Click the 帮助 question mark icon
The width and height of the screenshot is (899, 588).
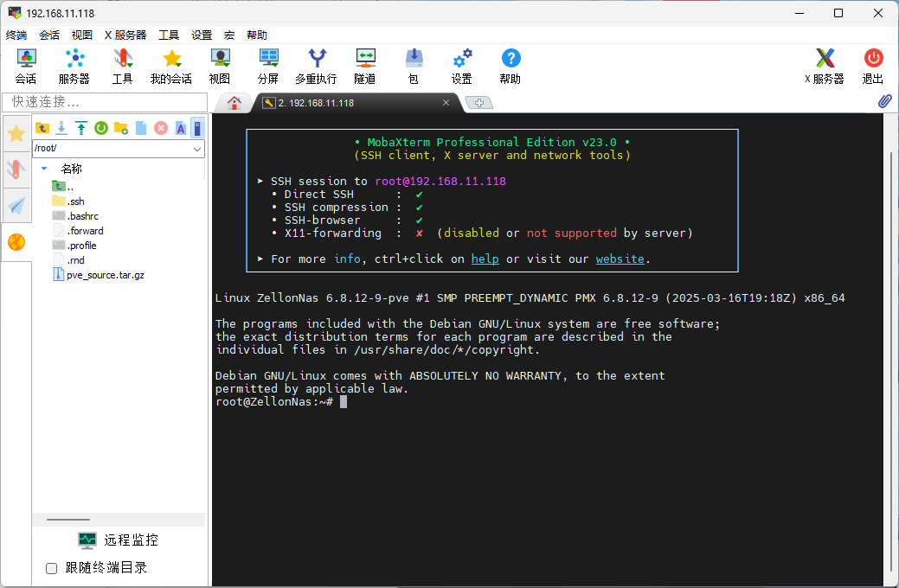click(x=511, y=66)
